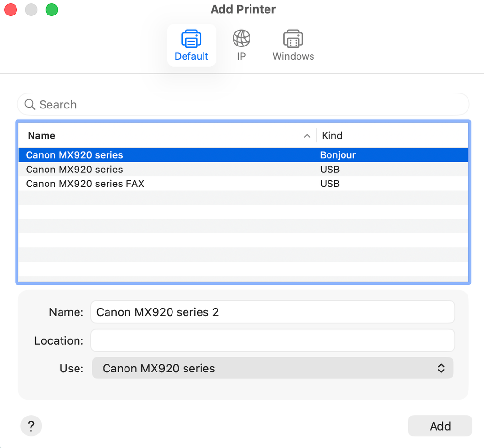Open the Windows printer tab
This screenshot has height=448, width=484.
click(x=293, y=46)
